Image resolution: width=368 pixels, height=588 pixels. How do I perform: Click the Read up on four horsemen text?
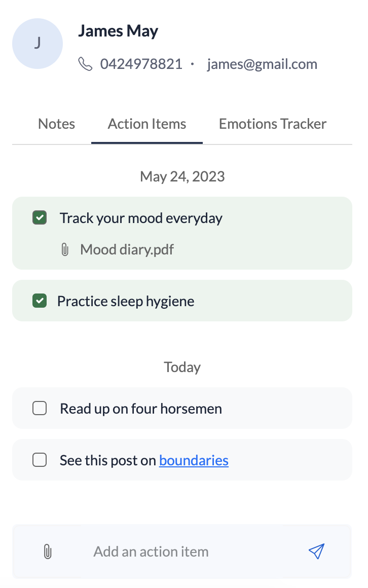[141, 409]
